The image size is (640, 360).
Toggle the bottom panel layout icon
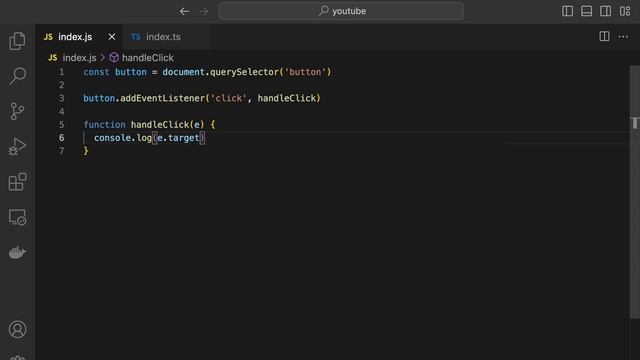click(x=587, y=11)
